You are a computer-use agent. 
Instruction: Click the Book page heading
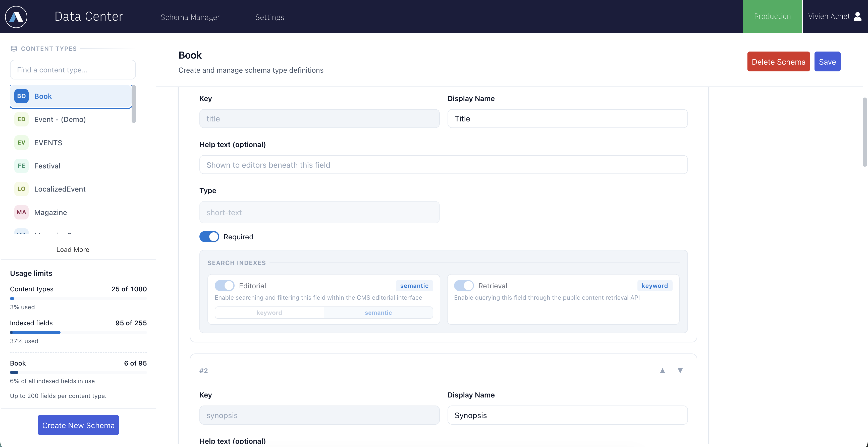click(x=190, y=55)
